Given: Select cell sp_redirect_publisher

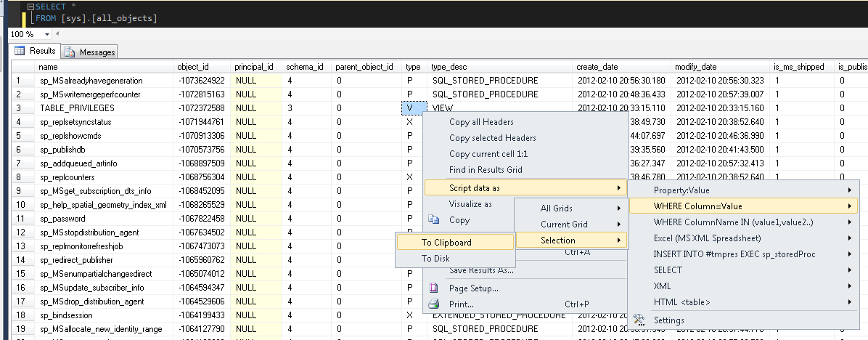Looking at the screenshot, I should [x=105, y=259].
